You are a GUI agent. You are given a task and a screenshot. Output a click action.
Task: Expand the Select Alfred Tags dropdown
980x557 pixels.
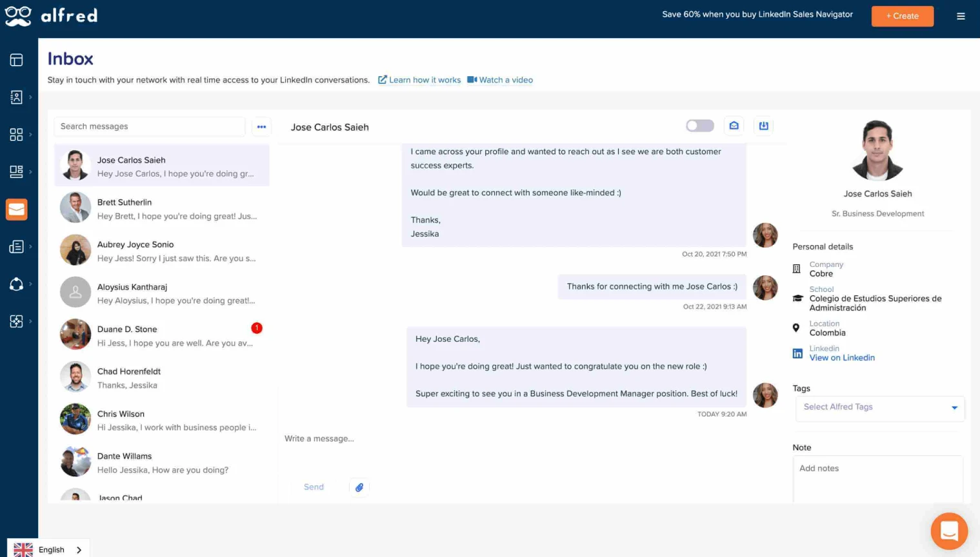coord(880,407)
